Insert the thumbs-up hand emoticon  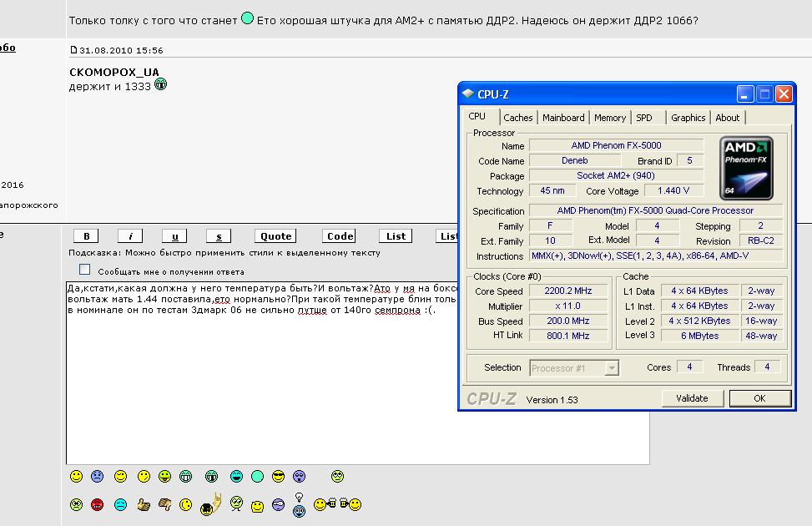pyautogui.click(x=144, y=504)
